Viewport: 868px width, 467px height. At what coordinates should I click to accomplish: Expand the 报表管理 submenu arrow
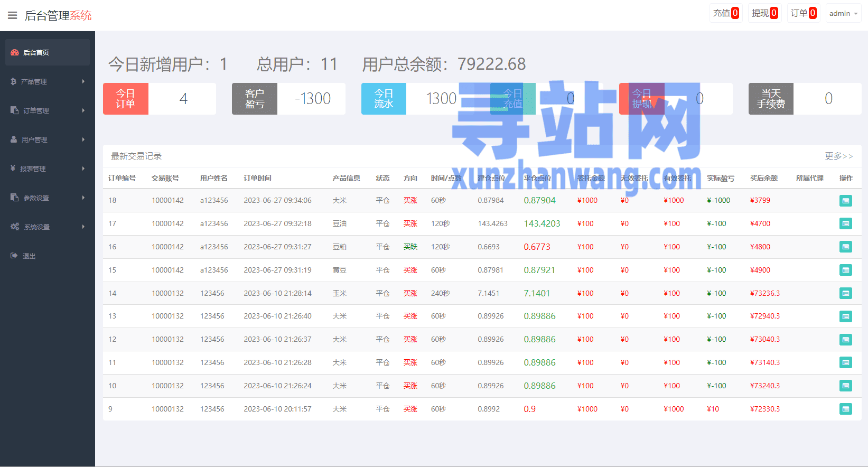pos(83,169)
